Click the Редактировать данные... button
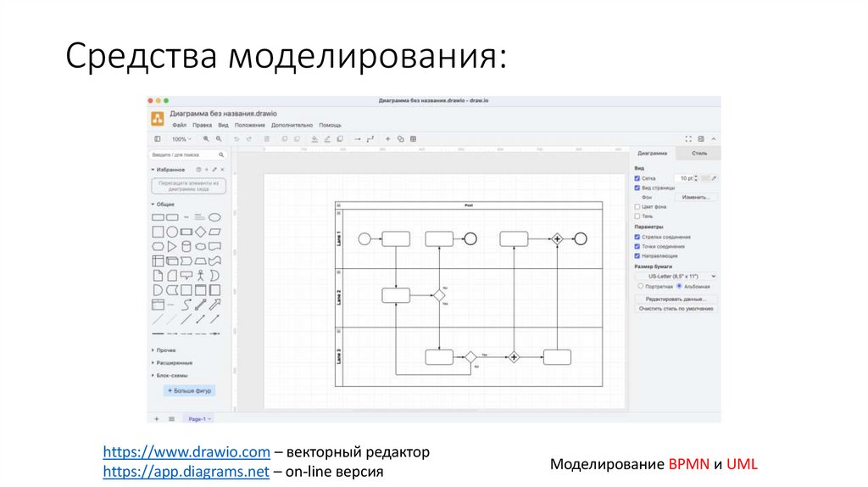The image size is (868, 487). tap(676, 299)
